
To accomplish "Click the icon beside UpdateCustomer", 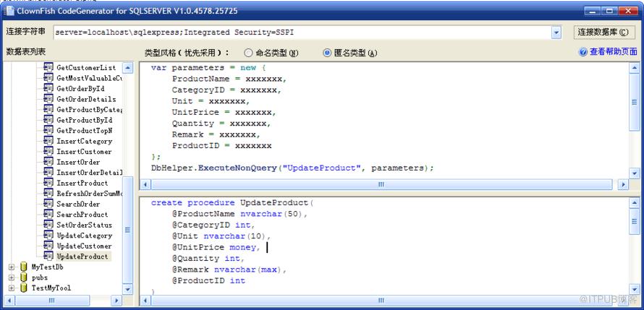I will 48,246.
